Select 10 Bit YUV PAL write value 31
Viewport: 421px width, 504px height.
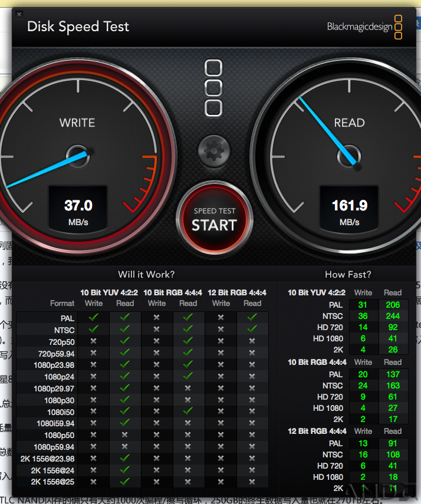pos(363,305)
